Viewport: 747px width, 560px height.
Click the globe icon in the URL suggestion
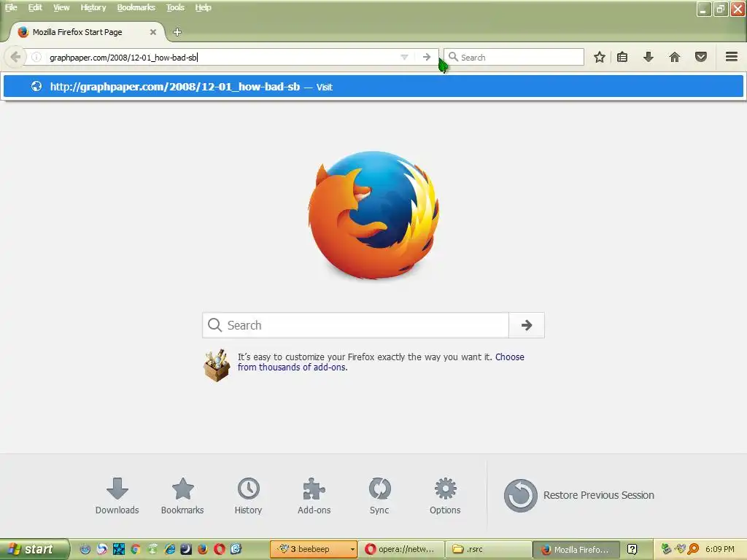pyautogui.click(x=36, y=87)
